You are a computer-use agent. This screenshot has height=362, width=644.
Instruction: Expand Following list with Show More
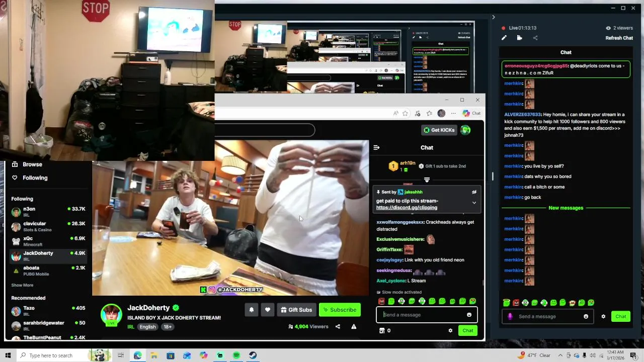tap(22, 285)
